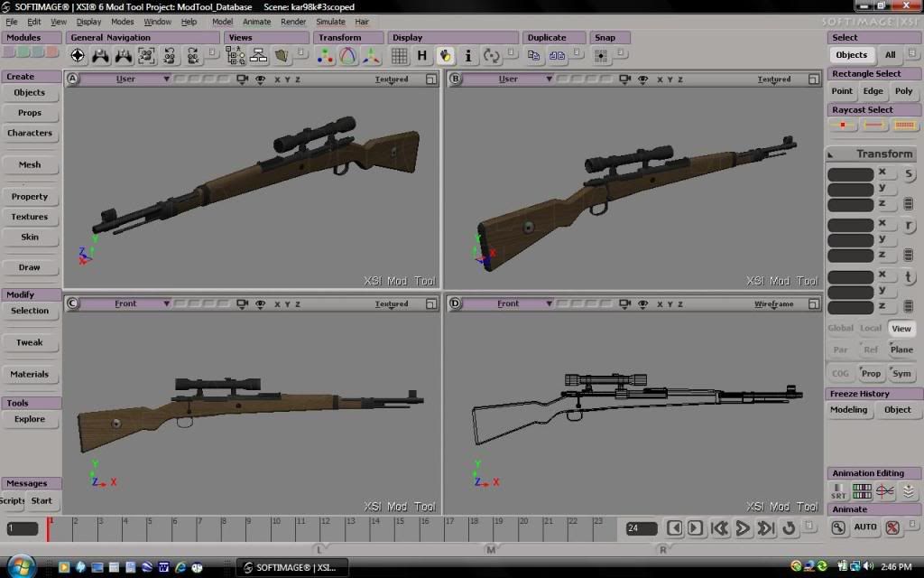Image resolution: width=924 pixels, height=578 pixels.
Task: Click the green folder icon in Views
Action: click(x=282, y=55)
